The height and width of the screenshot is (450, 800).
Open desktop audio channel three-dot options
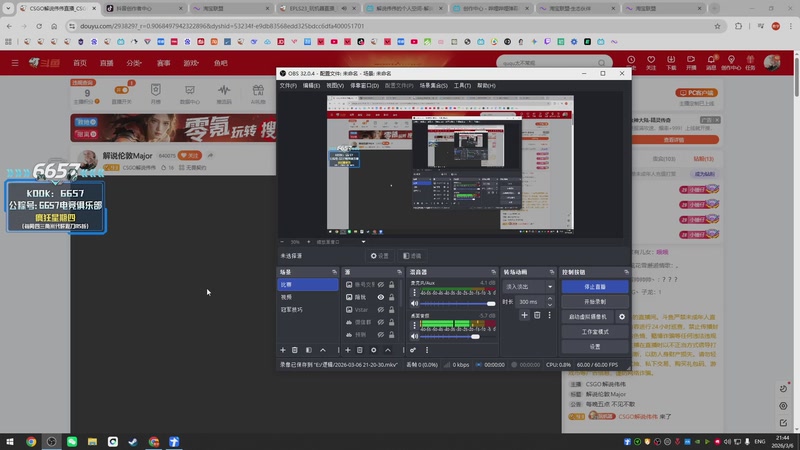coord(414,326)
